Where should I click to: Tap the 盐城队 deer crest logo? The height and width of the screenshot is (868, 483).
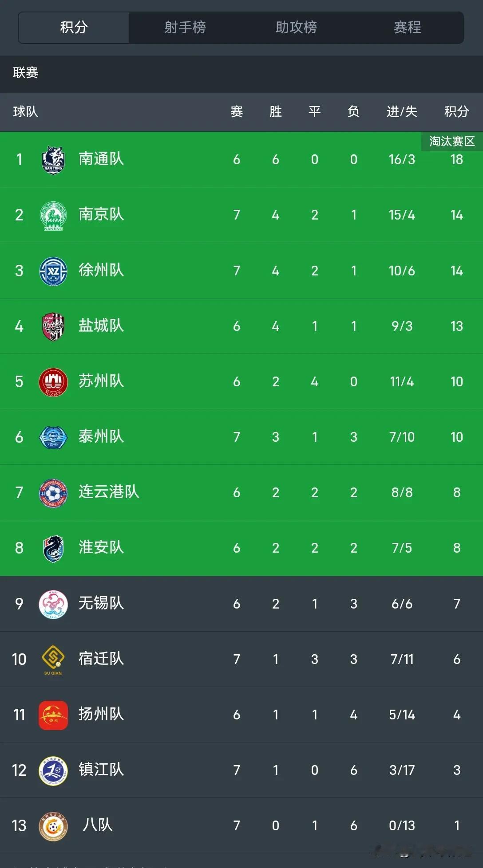coord(53,326)
